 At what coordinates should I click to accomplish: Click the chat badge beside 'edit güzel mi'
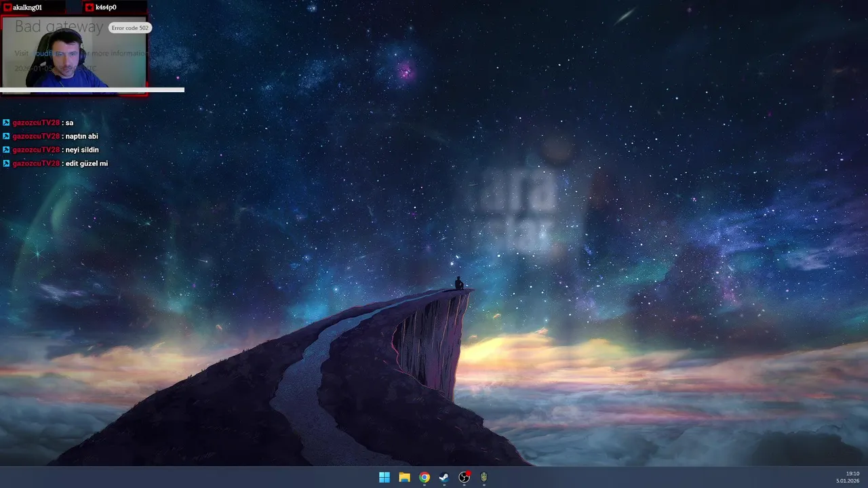tap(6, 163)
